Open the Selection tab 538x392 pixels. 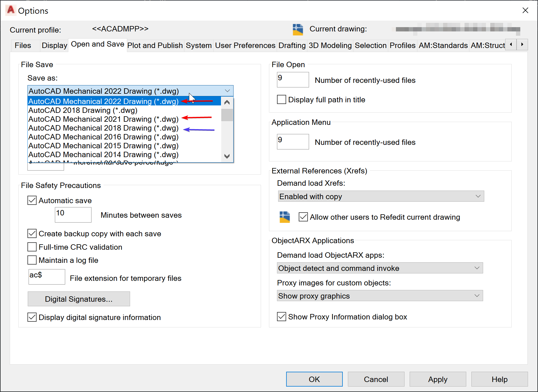370,45
